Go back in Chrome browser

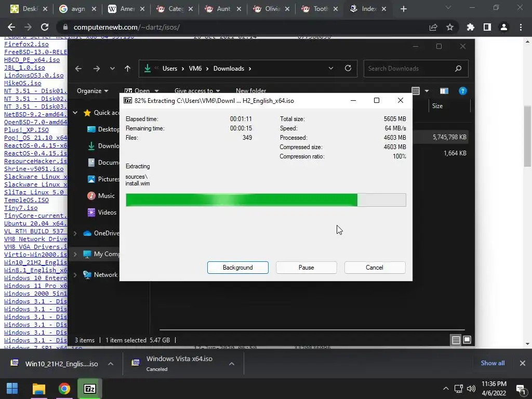tap(11, 27)
